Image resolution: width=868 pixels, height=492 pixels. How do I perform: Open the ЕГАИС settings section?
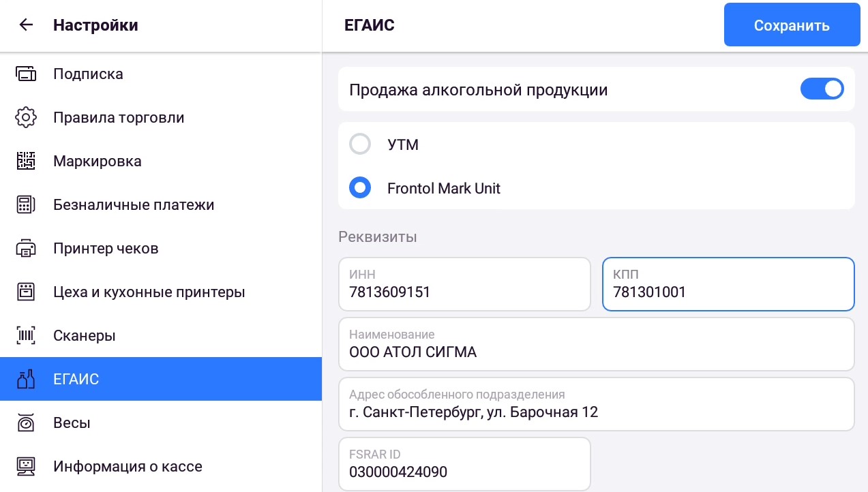pos(161,379)
